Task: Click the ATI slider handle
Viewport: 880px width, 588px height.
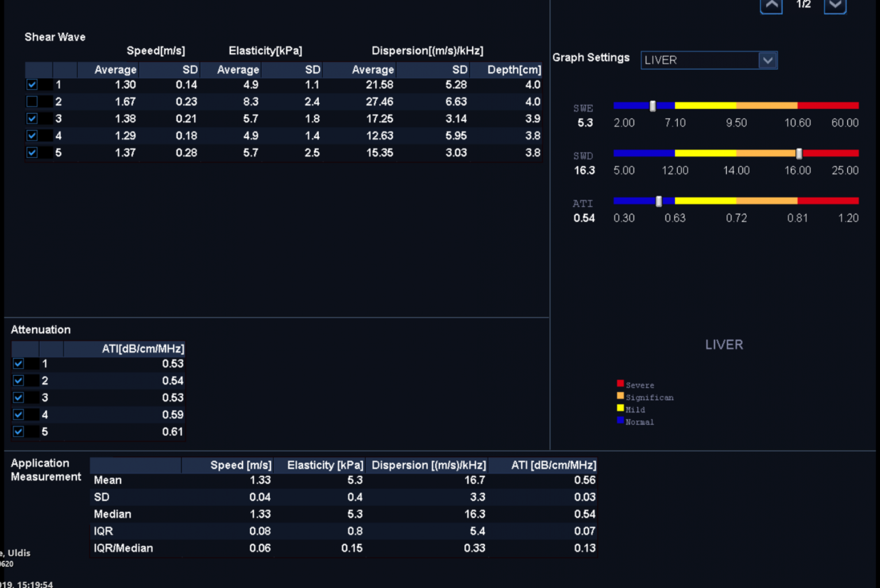Action: pyautogui.click(x=659, y=201)
